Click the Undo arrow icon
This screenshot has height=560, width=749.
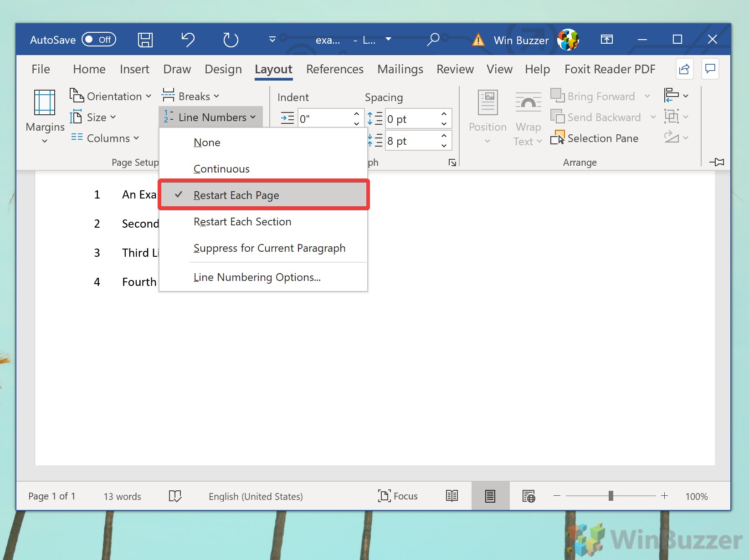pos(188,40)
